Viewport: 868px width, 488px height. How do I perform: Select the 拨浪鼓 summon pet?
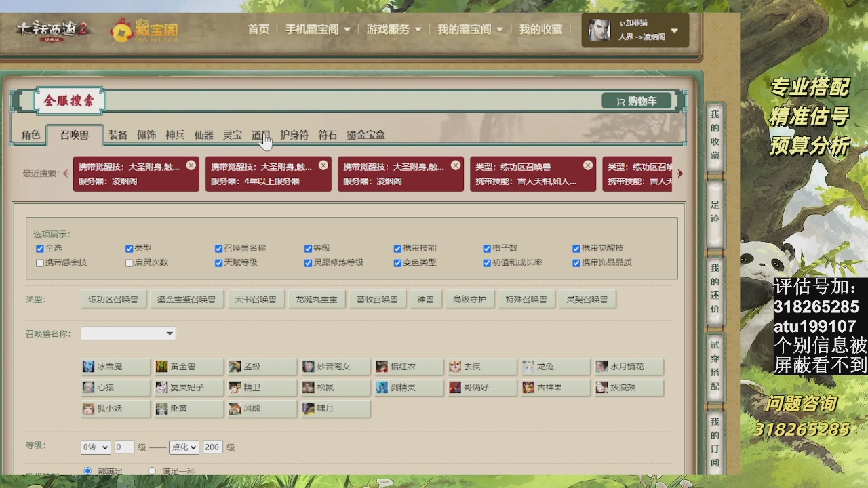tap(629, 388)
